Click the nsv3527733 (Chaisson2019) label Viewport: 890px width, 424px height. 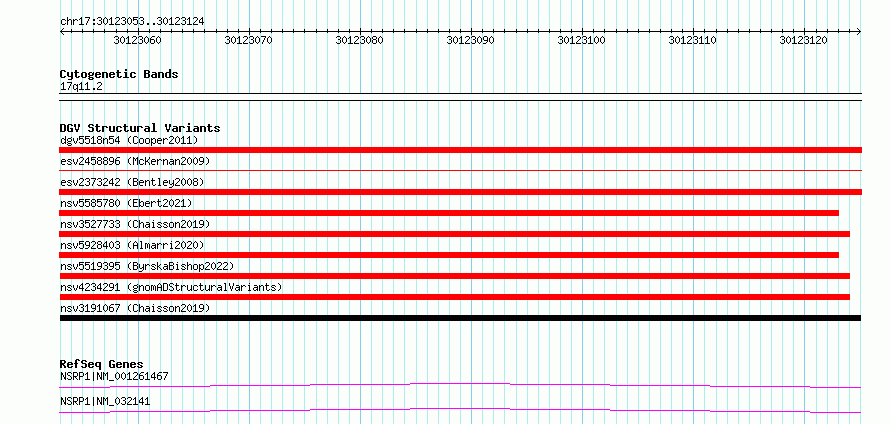[135, 224]
